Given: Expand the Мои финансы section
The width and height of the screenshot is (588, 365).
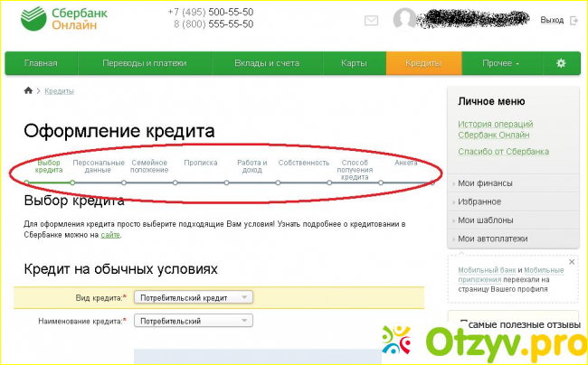Looking at the screenshot, I should click(484, 183).
